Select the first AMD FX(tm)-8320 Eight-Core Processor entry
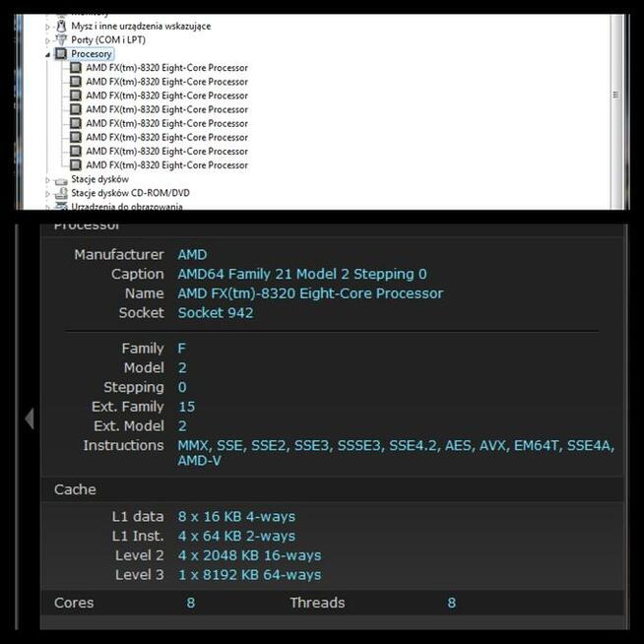 [166, 68]
